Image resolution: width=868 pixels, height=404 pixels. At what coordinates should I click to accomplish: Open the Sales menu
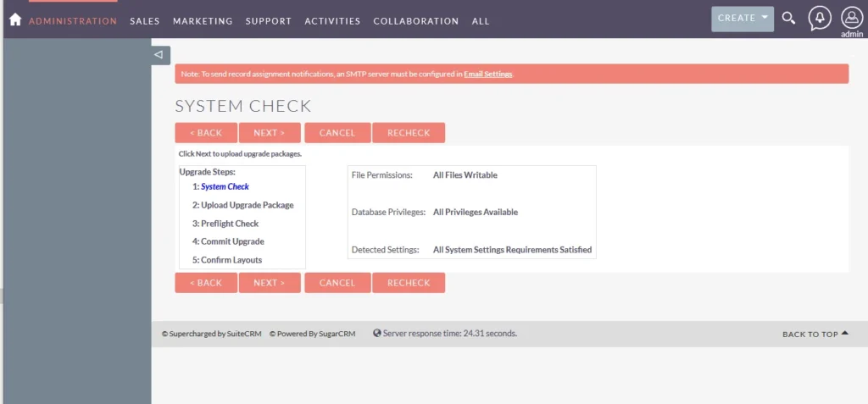point(145,21)
